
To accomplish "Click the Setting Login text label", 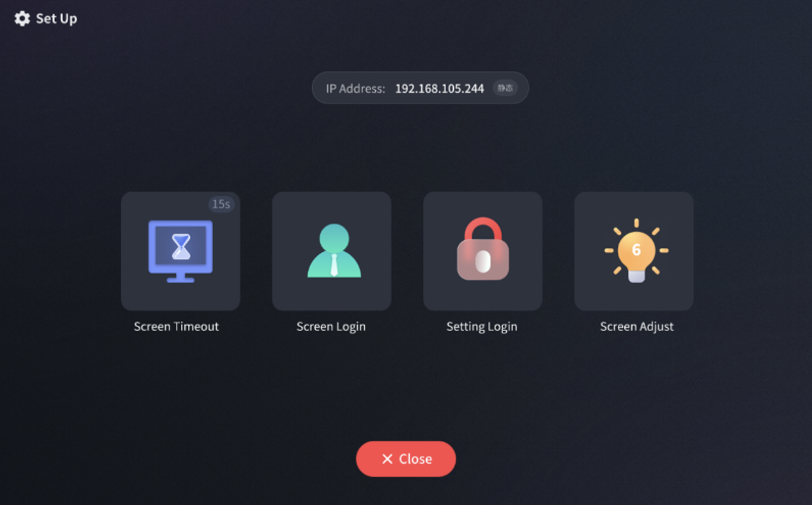I will 481,326.
